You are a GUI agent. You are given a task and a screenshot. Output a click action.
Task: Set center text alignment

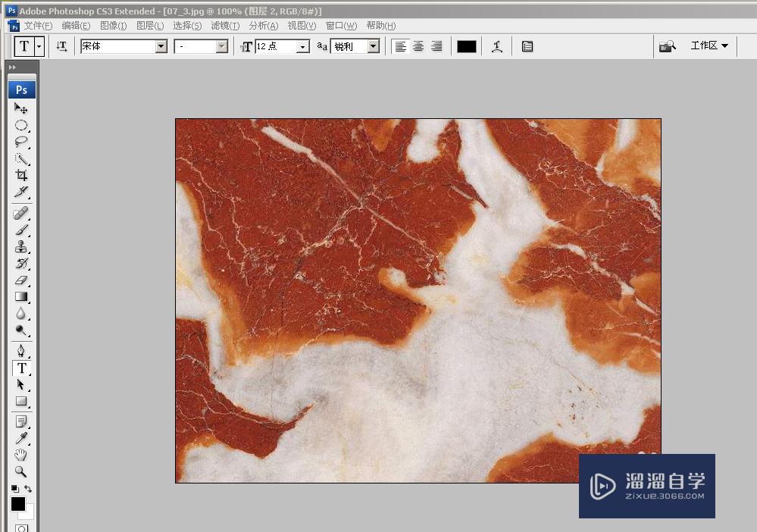click(418, 46)
